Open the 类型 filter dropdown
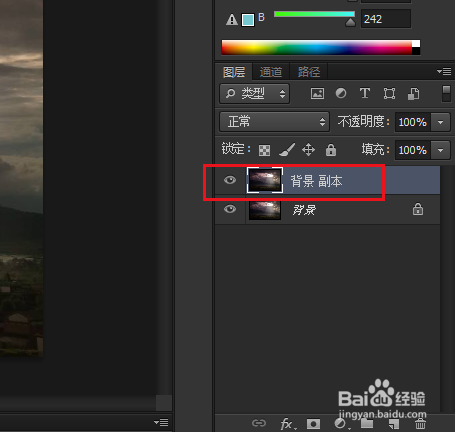Image resolution: width=455 pixels, height=432 pixels. pos(254,93)
